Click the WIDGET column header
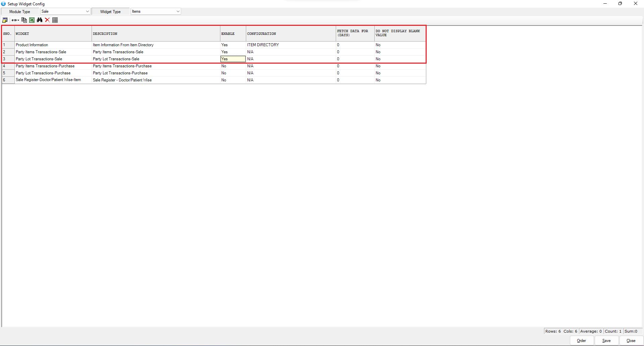 pos(53,34)
